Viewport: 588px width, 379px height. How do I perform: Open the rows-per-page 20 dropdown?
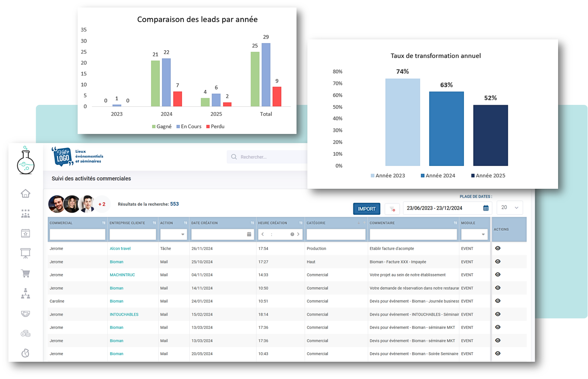(x=510, y=207)
